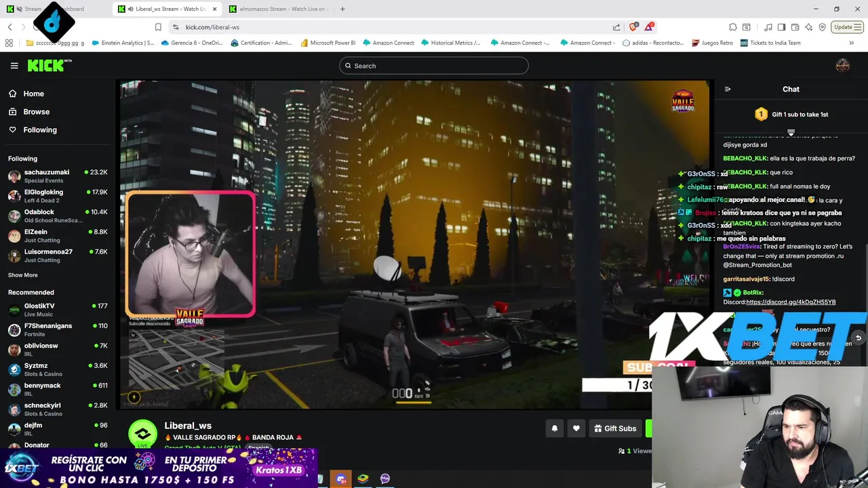Viewport: 868px width, 488px height.
Task: Open the Brave VPN shield icon
Action: tap(822, 27)
